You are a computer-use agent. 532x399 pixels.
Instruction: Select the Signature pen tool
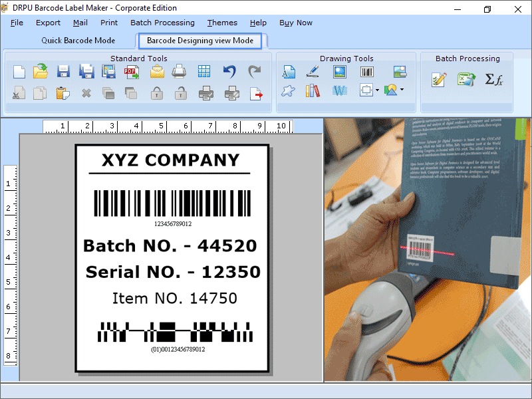(x=313, y=71)
